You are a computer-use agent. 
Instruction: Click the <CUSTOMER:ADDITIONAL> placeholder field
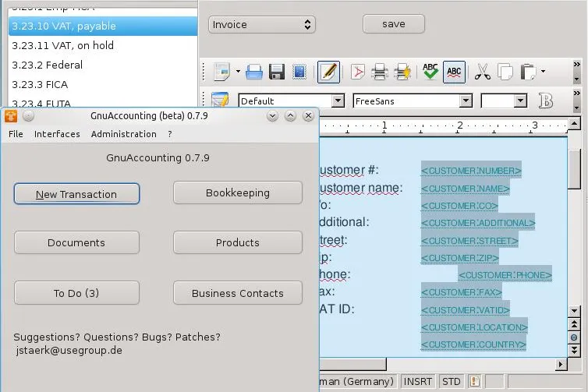[478, 223]
